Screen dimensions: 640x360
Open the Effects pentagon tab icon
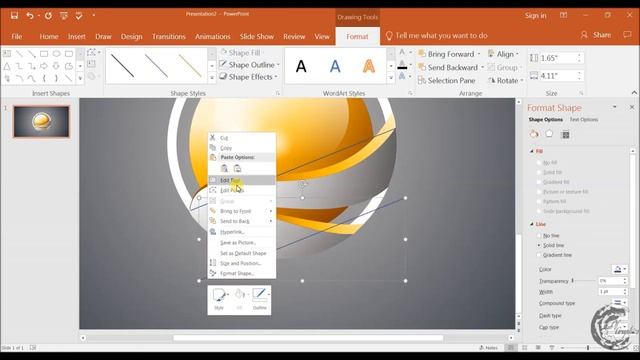[549, 134]
